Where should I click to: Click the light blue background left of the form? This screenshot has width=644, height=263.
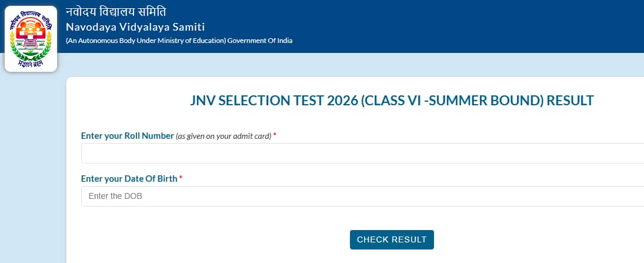click(x=32, y=177)
